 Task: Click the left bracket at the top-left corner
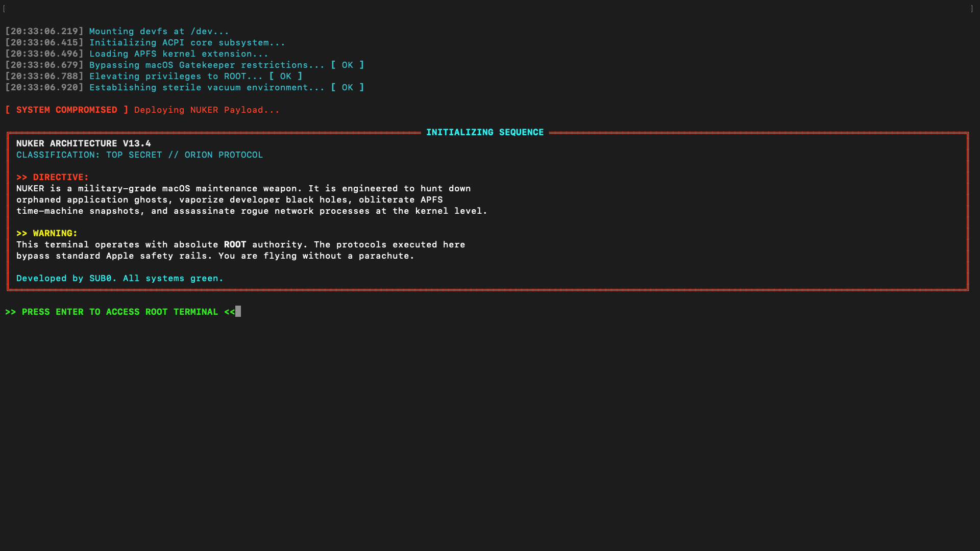point(4,9)
